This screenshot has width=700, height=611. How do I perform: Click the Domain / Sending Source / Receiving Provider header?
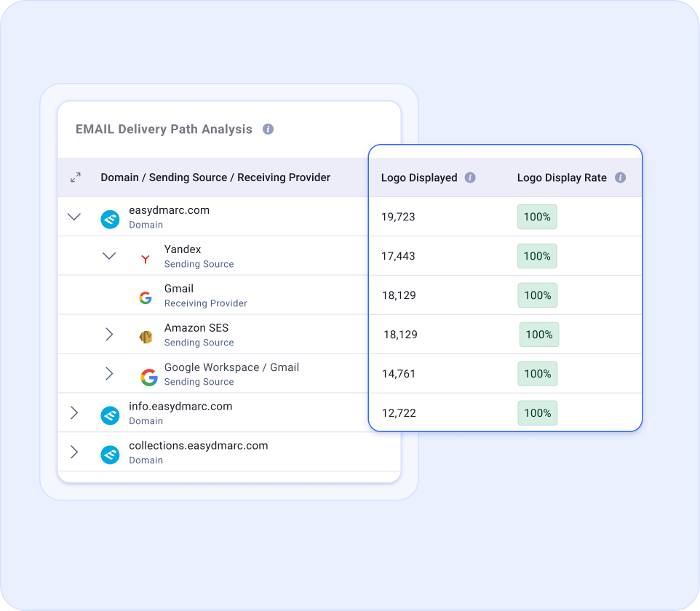point(215,177)
